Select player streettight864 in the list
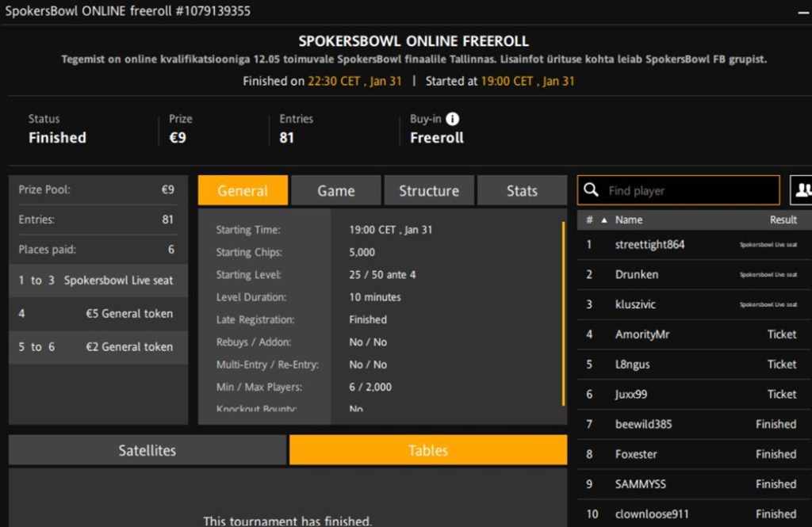 649,245
